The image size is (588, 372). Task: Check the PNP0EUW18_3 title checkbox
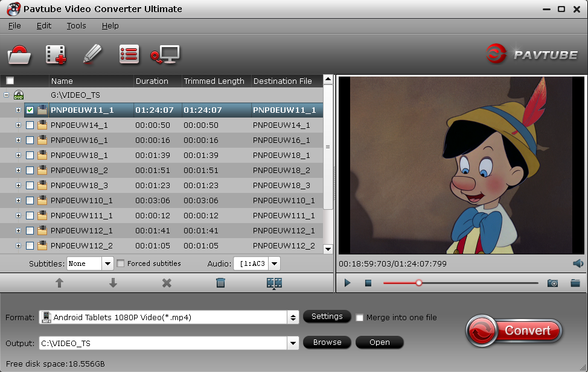[30, 186]
